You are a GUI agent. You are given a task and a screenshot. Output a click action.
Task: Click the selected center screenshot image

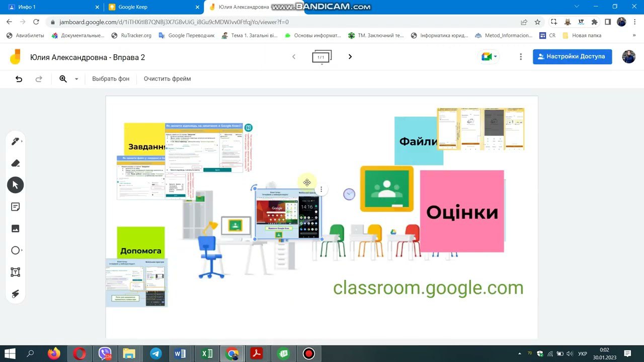click(288, 214)
